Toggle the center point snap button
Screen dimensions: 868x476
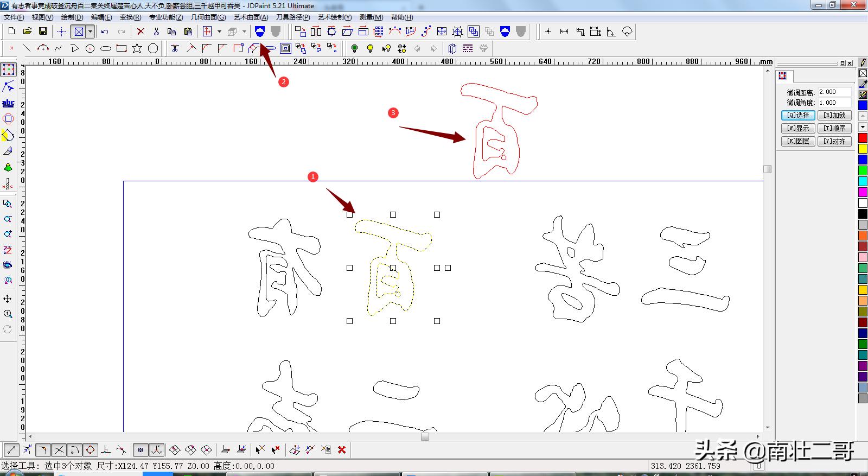coord(141,449)
